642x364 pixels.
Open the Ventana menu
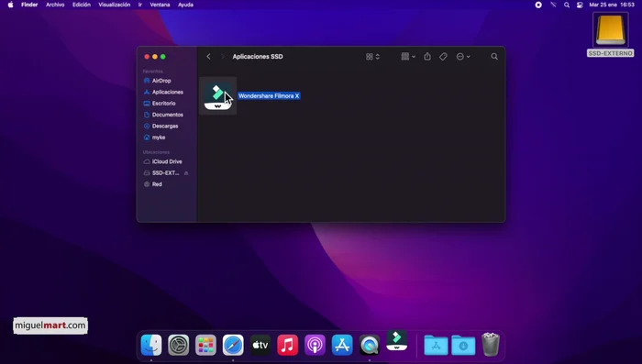click(x=160, y=5)
